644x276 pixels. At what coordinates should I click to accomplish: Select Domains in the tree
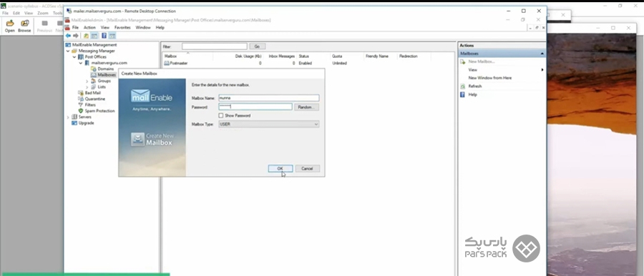(106, 69)
